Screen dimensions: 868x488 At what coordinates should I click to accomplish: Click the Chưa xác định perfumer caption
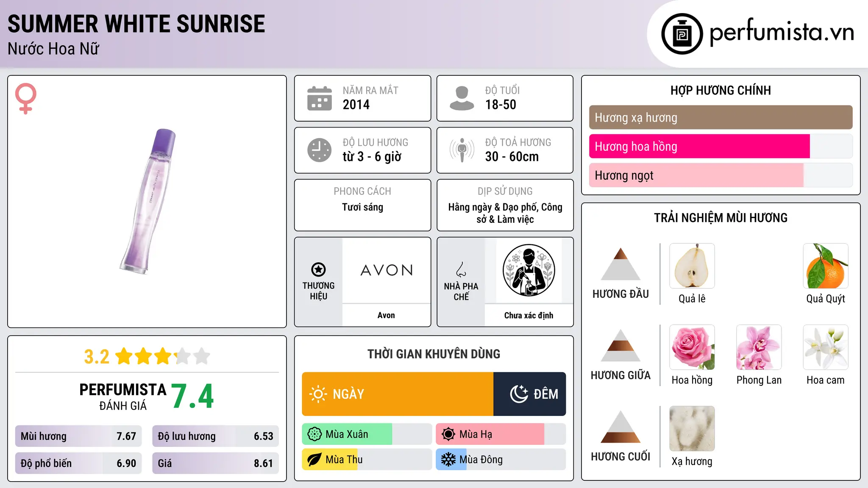(x=529, y=315)
